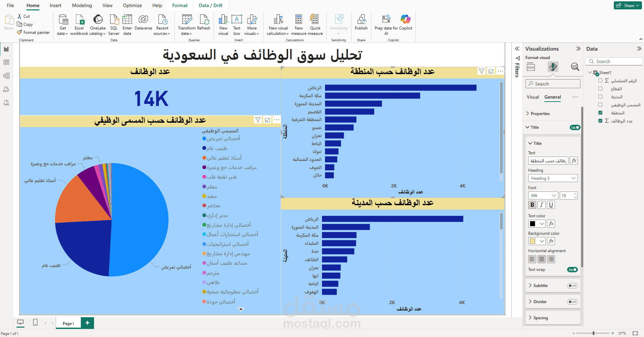644x337 pixels.
Task: Click the SQL Server icon
Action: 114,19
